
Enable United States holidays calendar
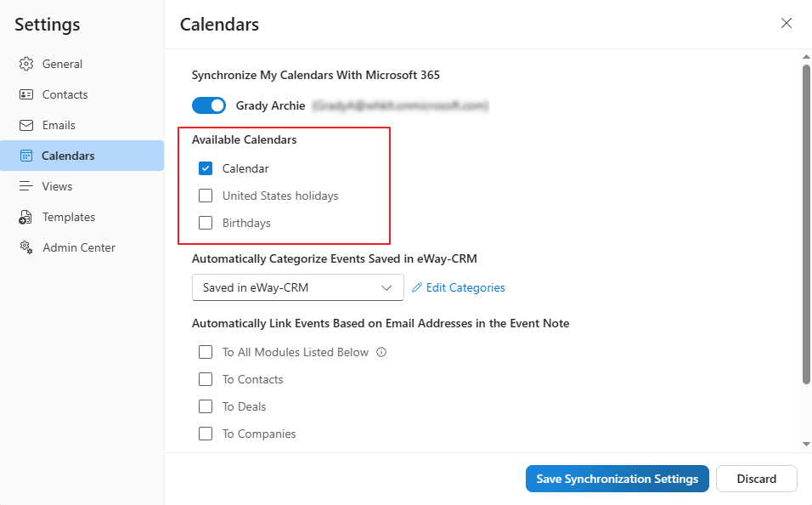pos(206,196)
